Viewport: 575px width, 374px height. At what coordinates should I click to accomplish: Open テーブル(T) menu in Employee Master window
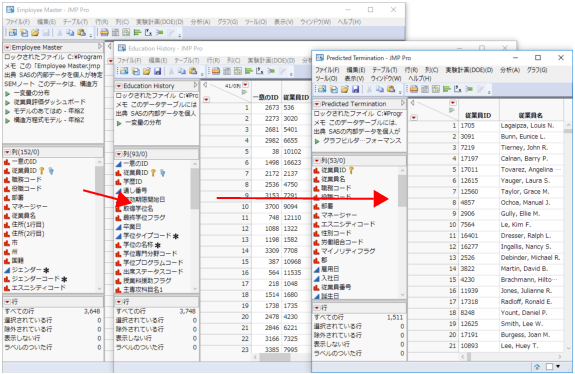(75, 22)
